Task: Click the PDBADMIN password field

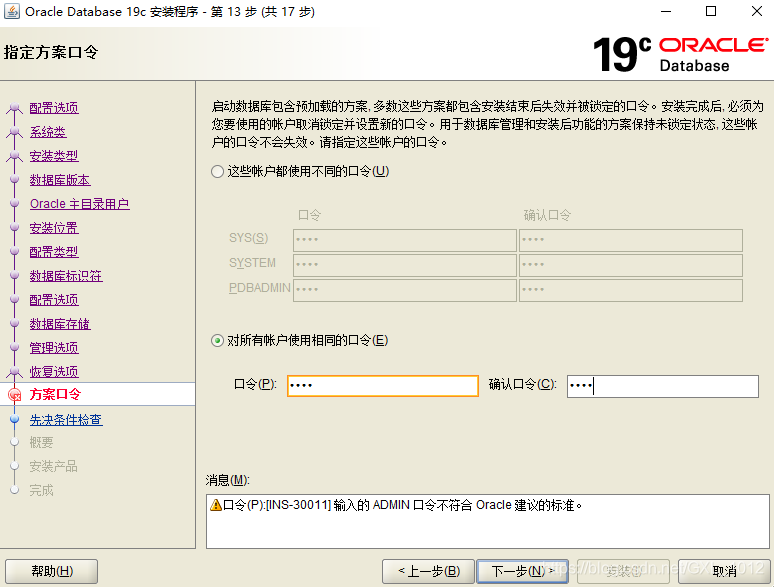Action: click(405, 290)
